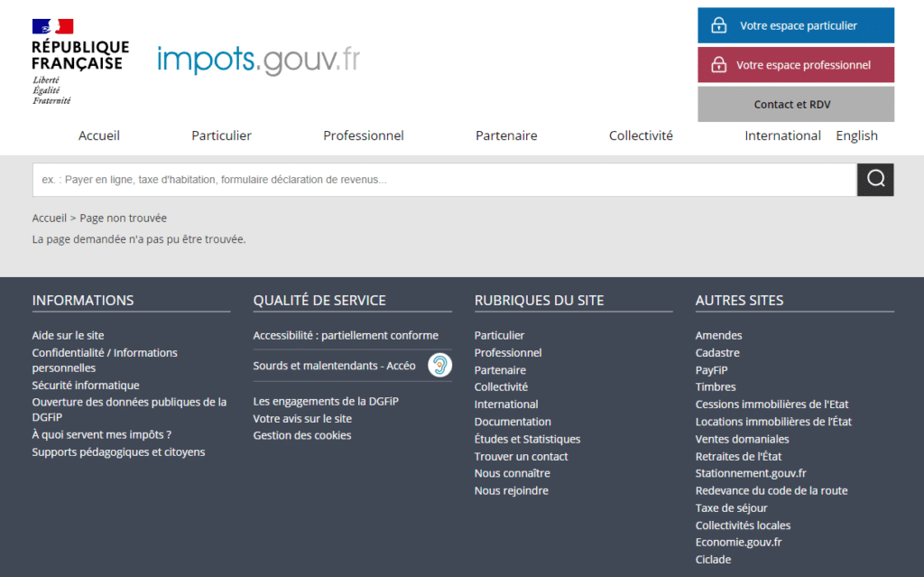Click the Contact et RDV button
Viewport: 924px width, 577px height.
point(795,105)
